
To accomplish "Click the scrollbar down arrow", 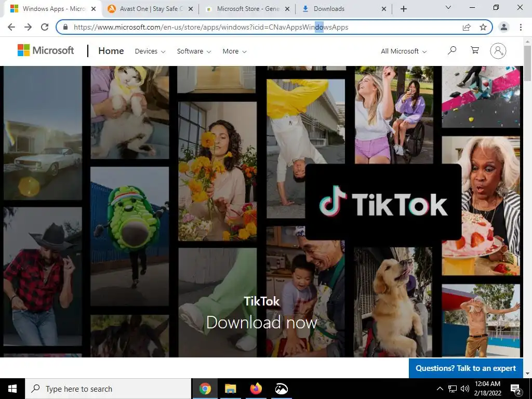I will (527, 374).
